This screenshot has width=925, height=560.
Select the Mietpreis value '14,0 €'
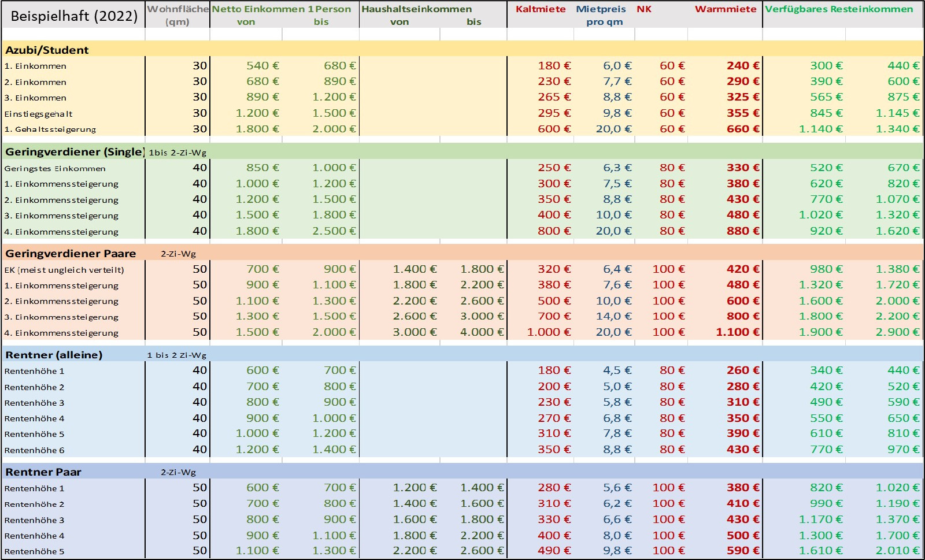tap(613, 317)
